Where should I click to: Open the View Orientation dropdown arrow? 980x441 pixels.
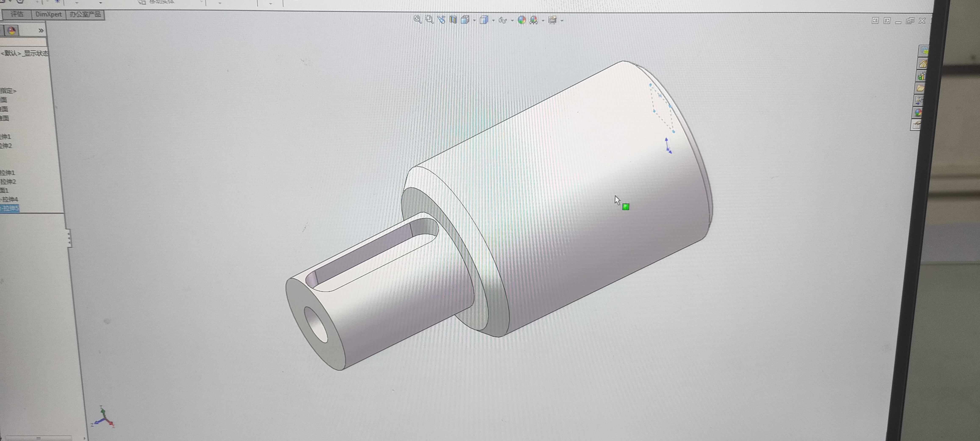point(474,20)
